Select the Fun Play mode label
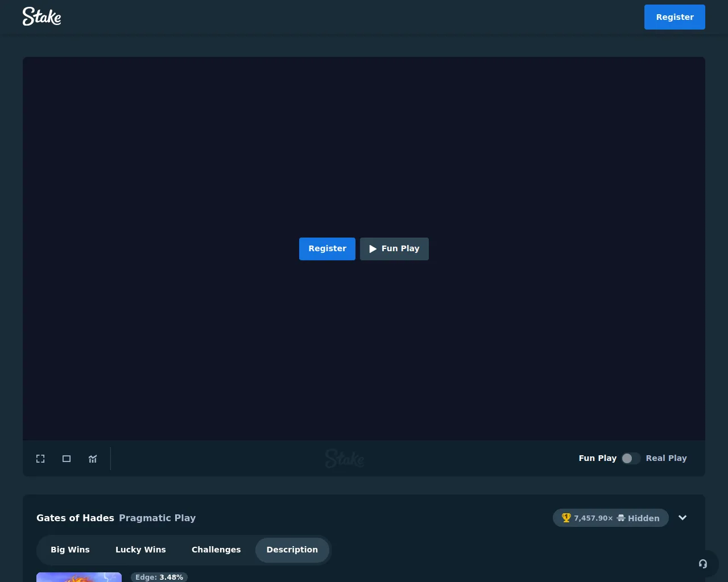The image size is (728, 582). pyautogui.click(x=597, y=458)
